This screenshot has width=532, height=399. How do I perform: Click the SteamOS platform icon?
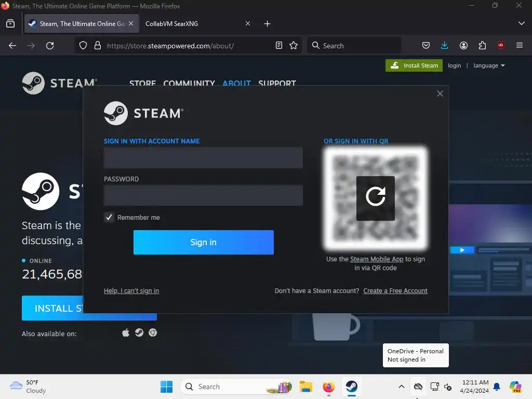pos(139,333)
